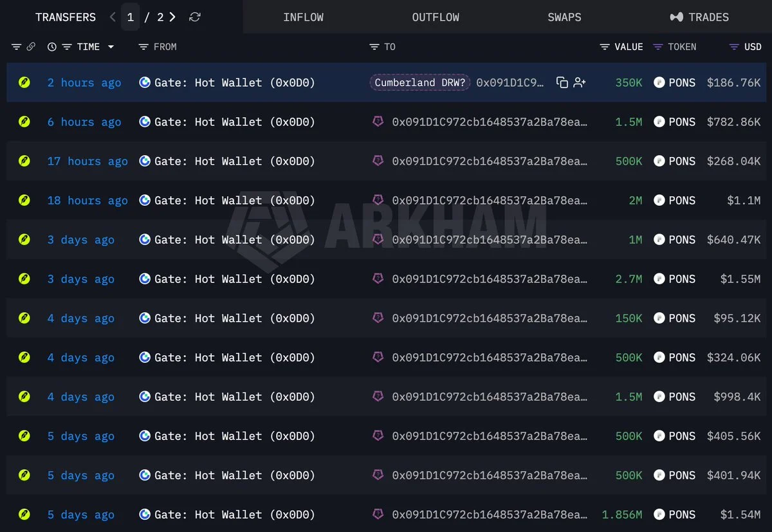Click the PONS token icon in the $998.4K row
The height and width of the screenshot is (532, 772).
pos(659,396)
